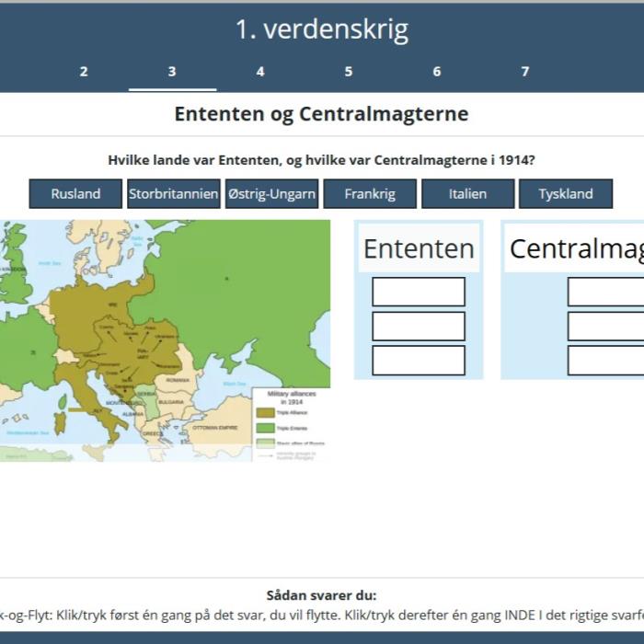Open page tab 5

point(349,72)
